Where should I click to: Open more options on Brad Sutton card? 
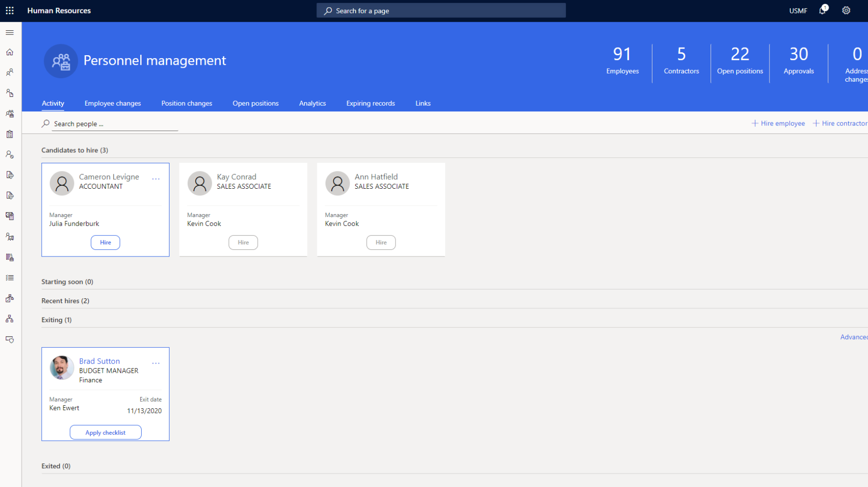(156, 363)
